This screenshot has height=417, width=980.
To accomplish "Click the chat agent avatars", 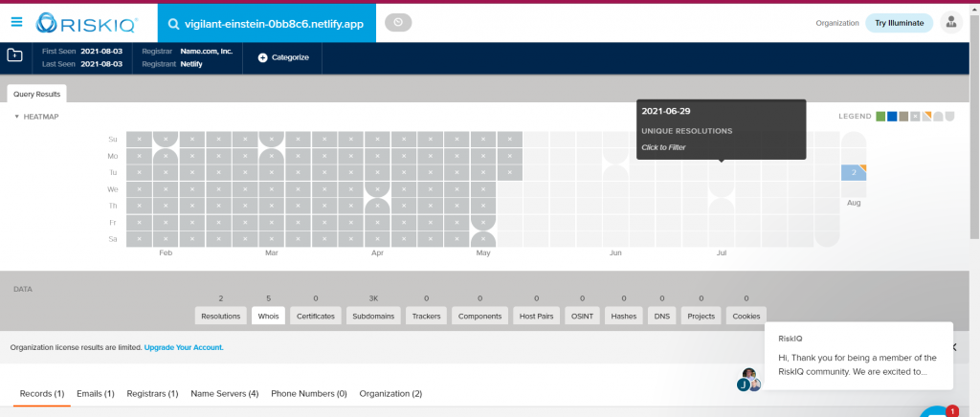I will (x=748, y=380).
